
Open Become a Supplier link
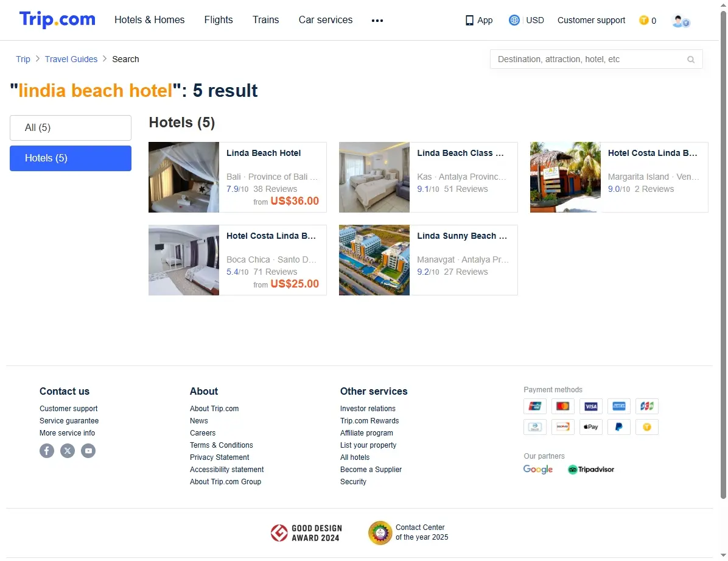(371, 470)
